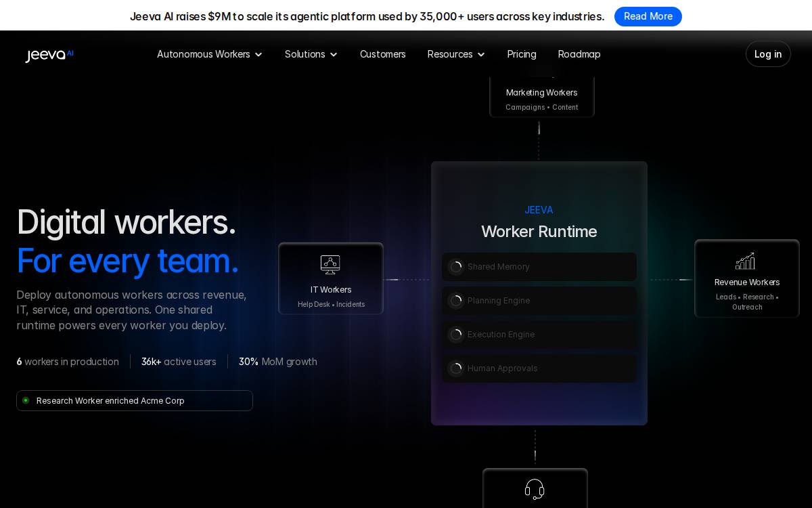Click the Shared Memory spinner icon
Viewport: 812px width, 508px height.
coord(456,267)
